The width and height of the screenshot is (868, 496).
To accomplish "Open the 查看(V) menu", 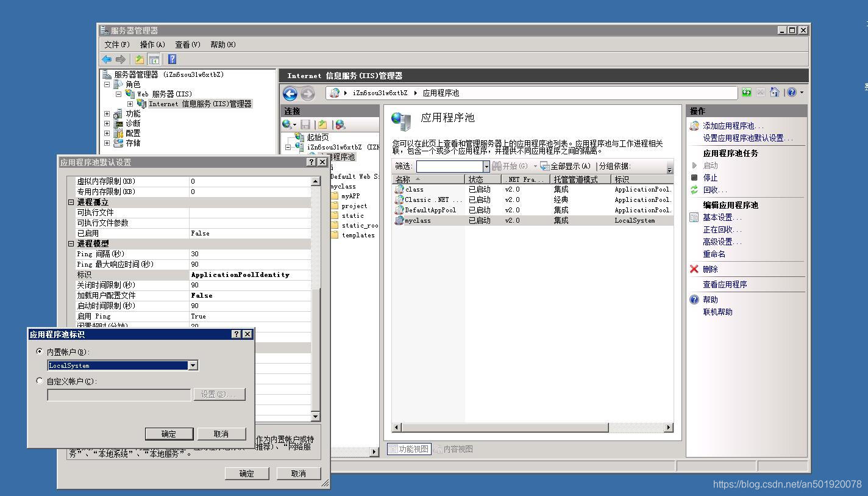I will [188, 45].
